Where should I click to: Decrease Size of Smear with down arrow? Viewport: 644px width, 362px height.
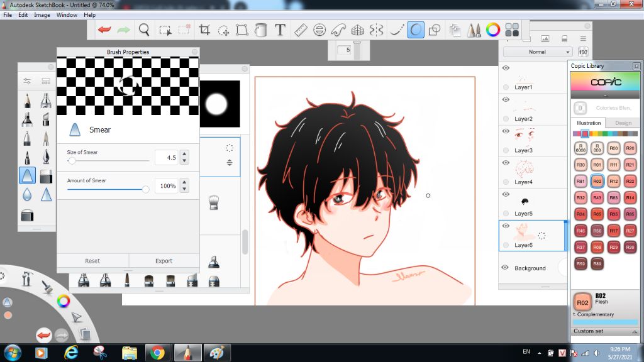(x=184, y=160)
